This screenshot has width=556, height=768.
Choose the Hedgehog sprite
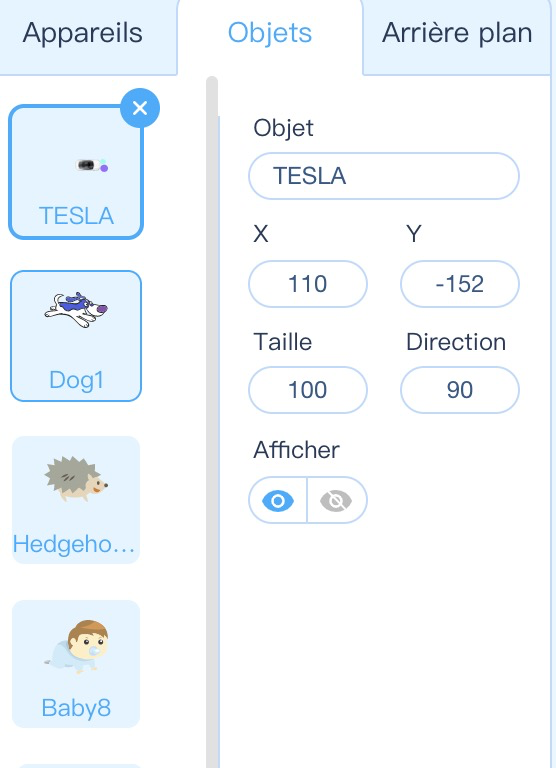[x=76, y=500]
